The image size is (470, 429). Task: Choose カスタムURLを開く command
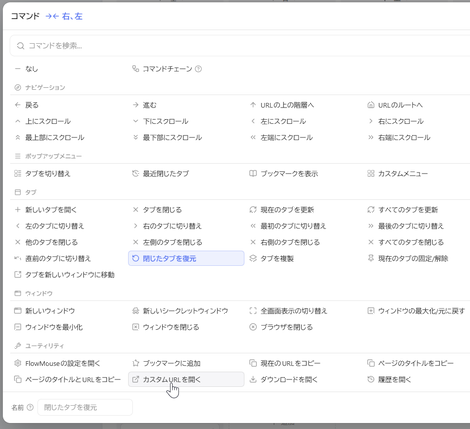point(186,379)
